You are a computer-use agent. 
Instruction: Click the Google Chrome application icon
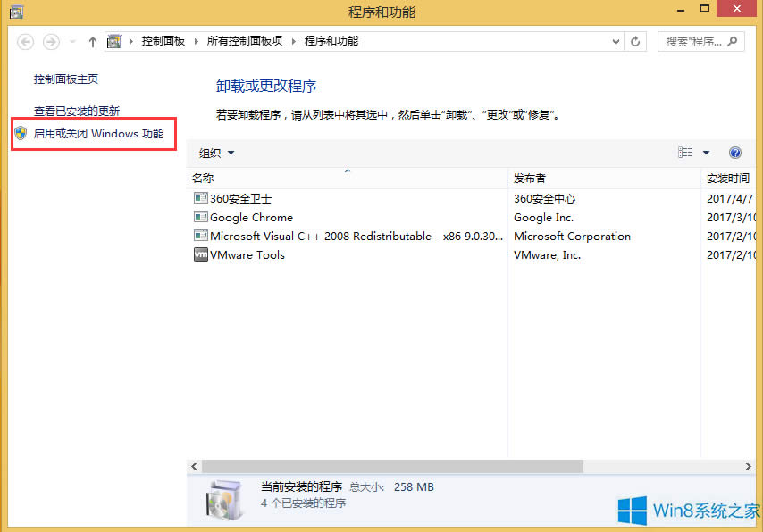pos(200,217)
